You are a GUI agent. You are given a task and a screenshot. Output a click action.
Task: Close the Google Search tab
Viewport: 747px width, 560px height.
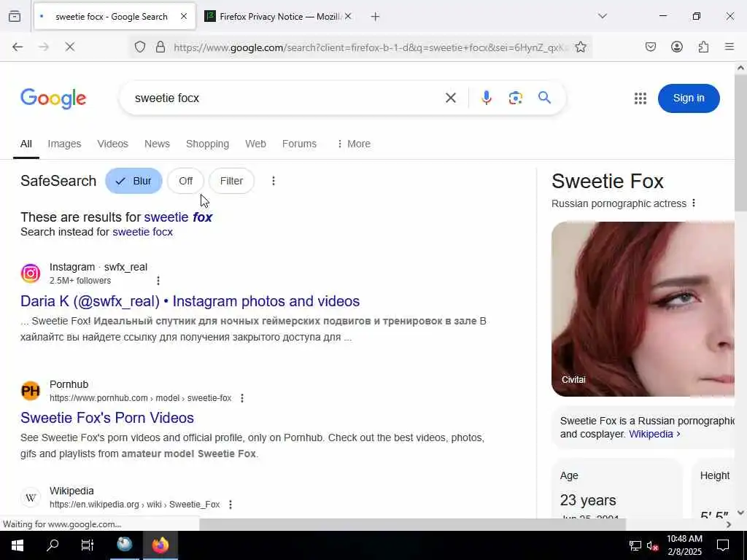pyautogui.click(x=184, y=16)
